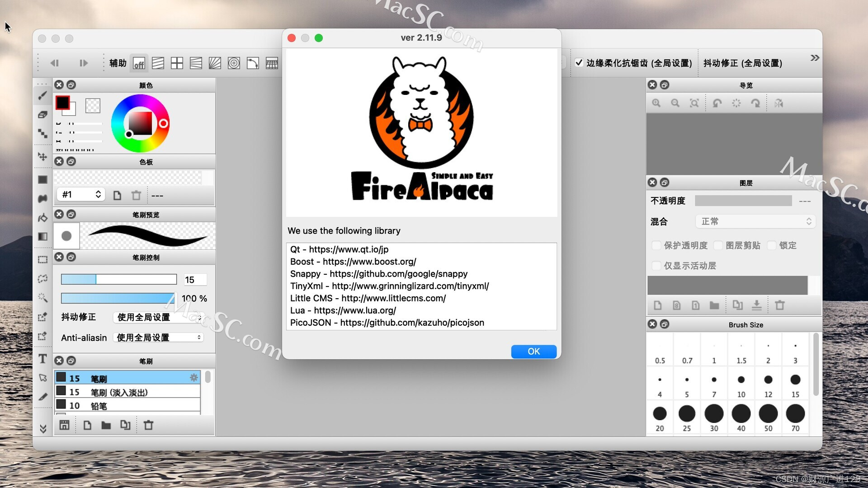Enable crisscross grid snap guide
The image size is (868, 488).
pyautogui.click(x=177, y=63)
